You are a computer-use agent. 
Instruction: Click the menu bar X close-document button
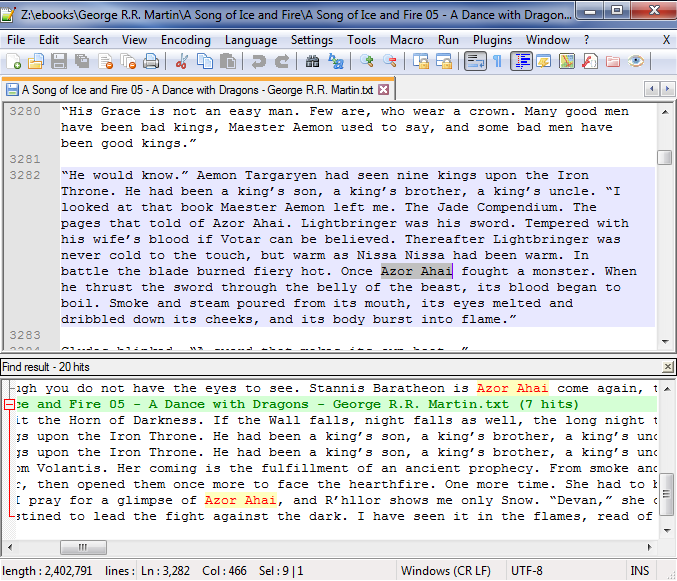[666, 40]
